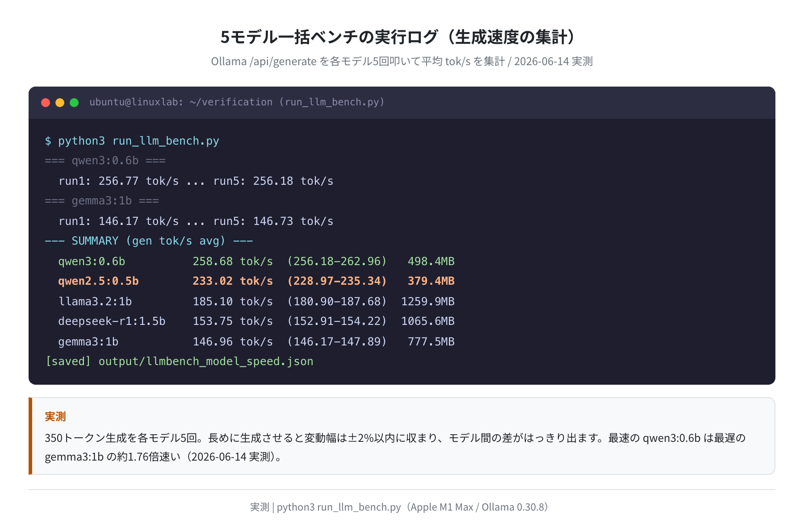Click the qwen3:0.6b model name in summary
The image size is (804, 532).
click(x=92, y=261)
